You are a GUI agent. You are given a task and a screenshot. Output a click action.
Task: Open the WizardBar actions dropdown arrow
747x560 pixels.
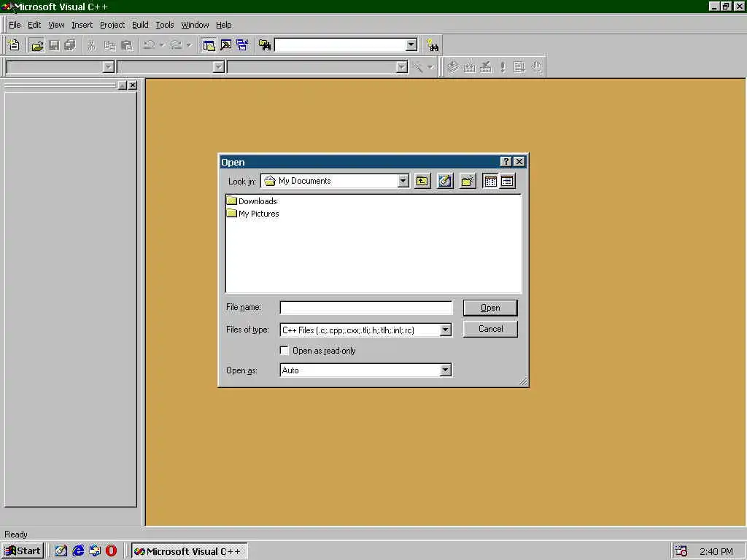(x=430, y=67)
